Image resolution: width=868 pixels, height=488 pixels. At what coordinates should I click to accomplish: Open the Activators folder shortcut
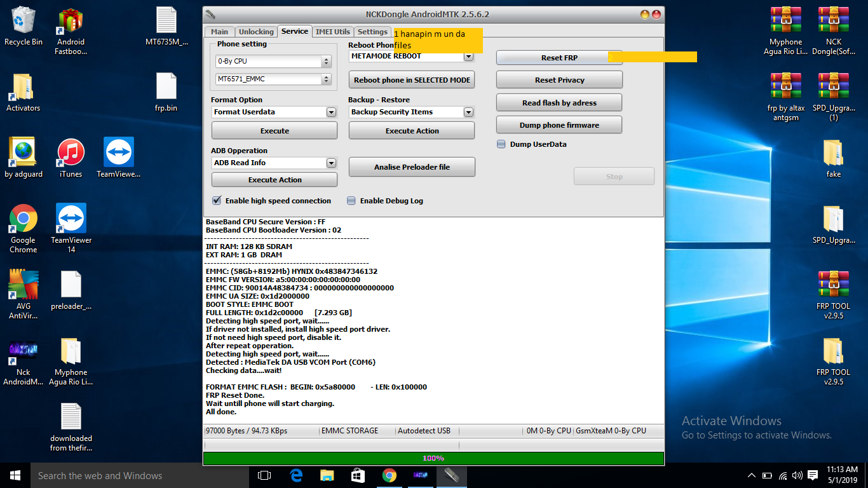pyautogui.click(x=24, y=91)
